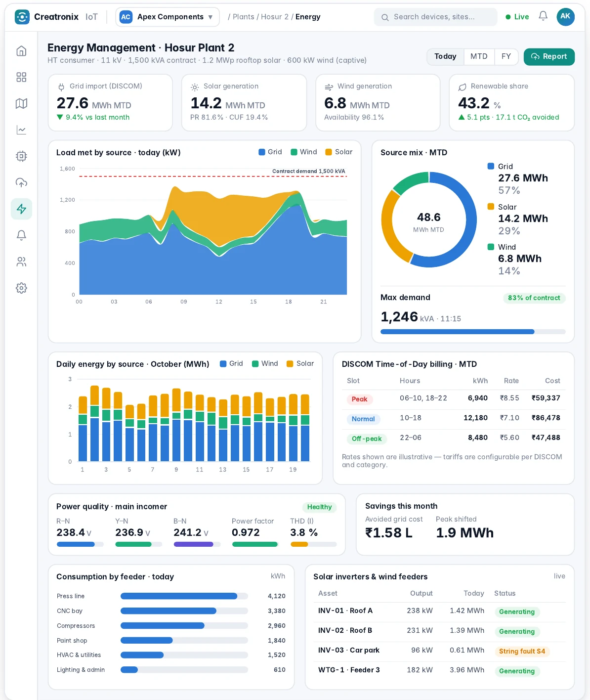Open the line chart analytics sidebar icon
The width and height of the screenshot is (590, 700).
(21, 130)
